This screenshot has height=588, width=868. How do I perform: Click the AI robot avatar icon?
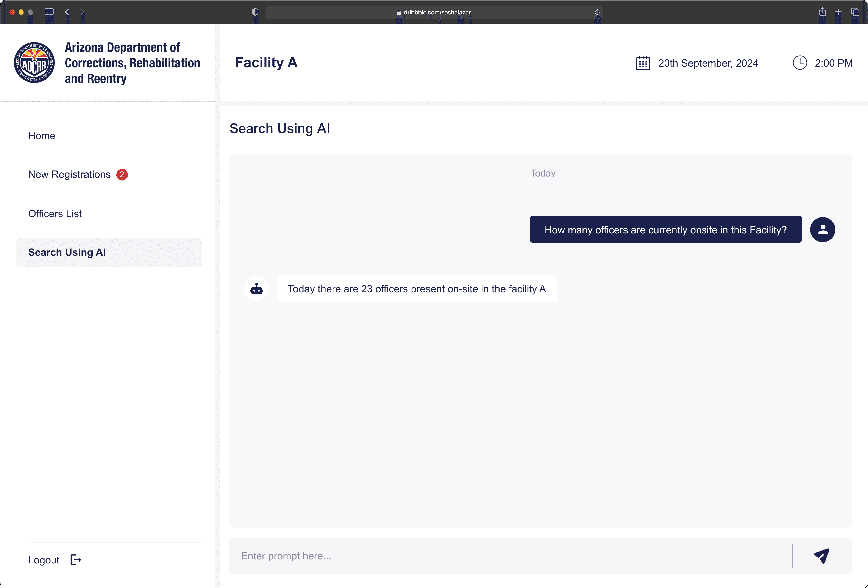point(256,289)
